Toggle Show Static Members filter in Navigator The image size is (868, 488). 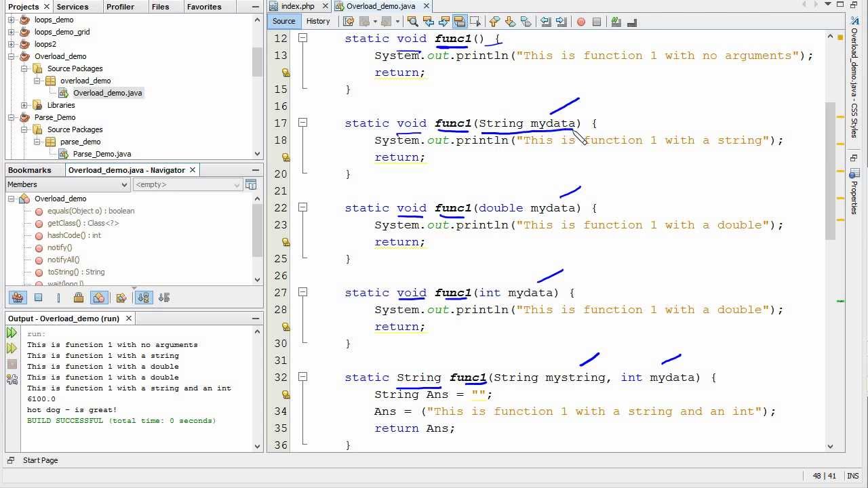point(58,298)
